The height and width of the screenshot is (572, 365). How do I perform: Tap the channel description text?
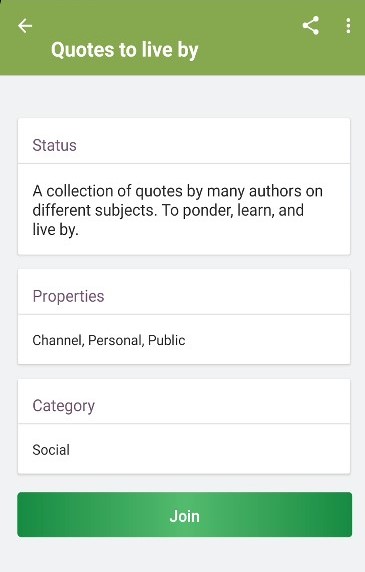[x=178, y=210]
